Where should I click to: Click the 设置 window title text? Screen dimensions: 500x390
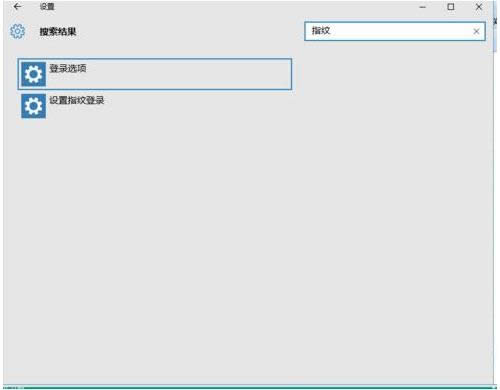(x=47, y=6)
